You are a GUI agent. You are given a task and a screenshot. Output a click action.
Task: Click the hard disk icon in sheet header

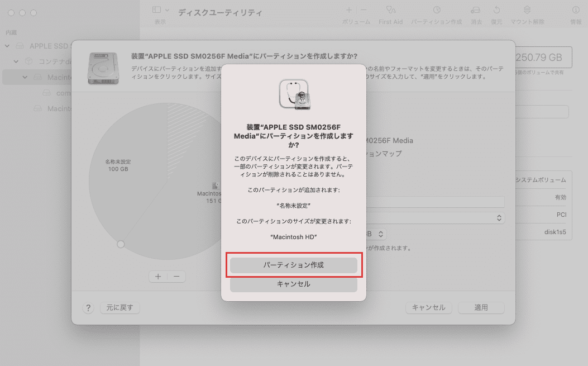tap(103, 68)
